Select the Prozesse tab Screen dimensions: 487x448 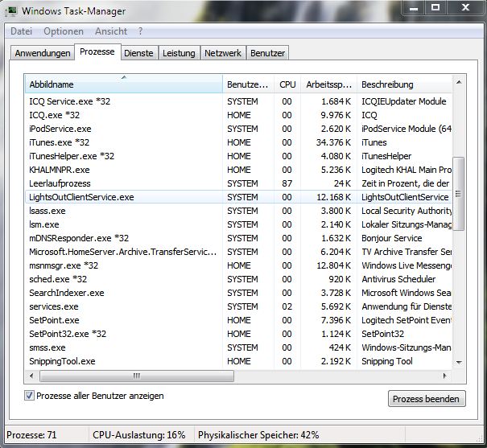coord(97,51)
